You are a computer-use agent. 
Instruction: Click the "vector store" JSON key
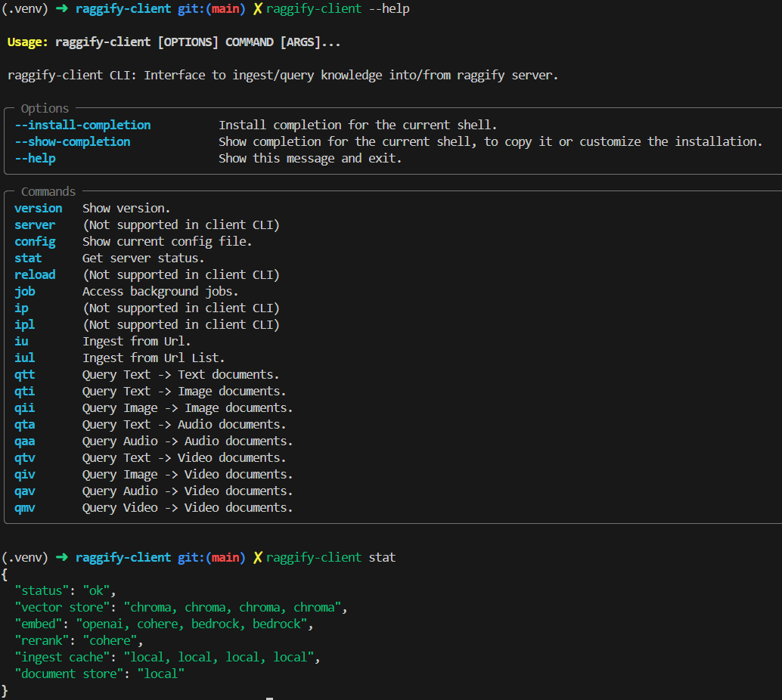point(62,607)
